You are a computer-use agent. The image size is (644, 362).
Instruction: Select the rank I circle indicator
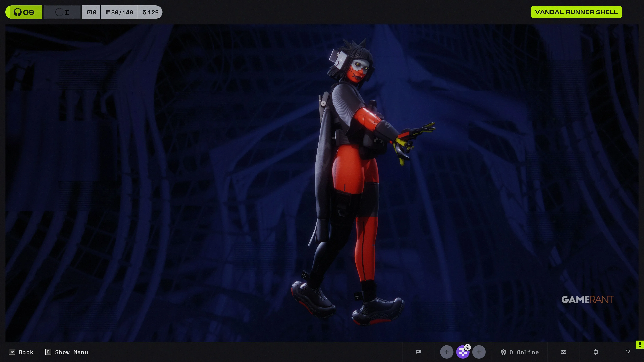[62, 12]
